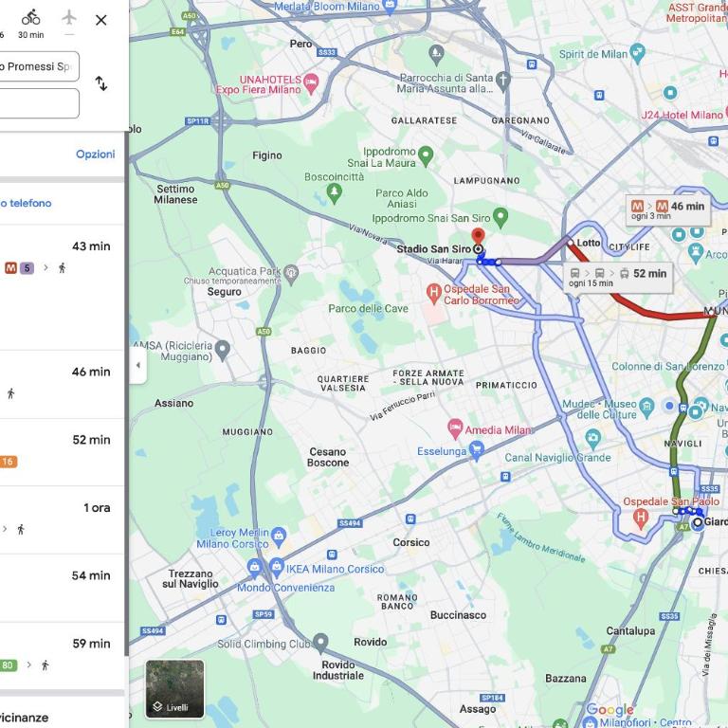Open the Opzioni route options
728x728 pixels.
pyautogui.click(x=95, y=155)
